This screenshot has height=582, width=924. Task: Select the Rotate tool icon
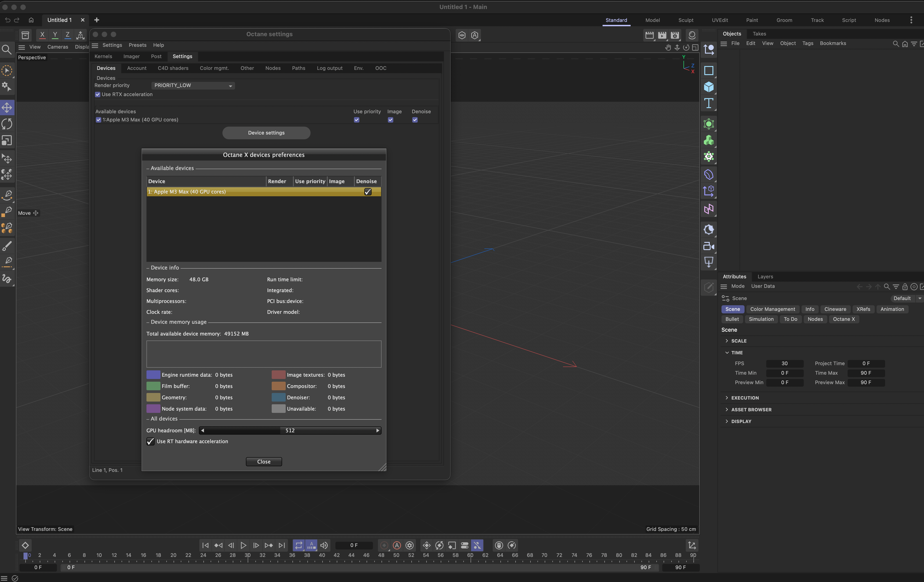coord(7,124)
